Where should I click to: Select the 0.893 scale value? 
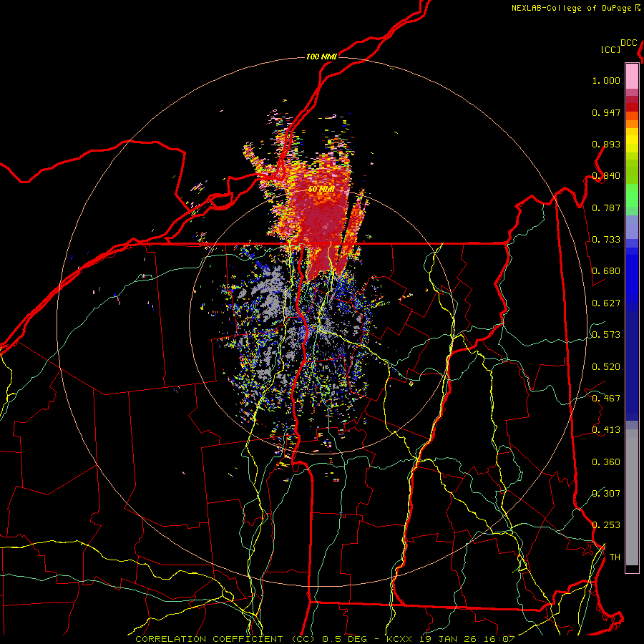point(606,144)
